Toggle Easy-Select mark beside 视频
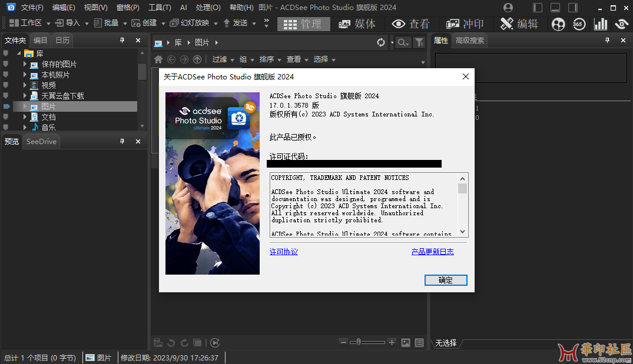Image resolution: width=633 pixels, height=364 pixels. pos(6,85)
